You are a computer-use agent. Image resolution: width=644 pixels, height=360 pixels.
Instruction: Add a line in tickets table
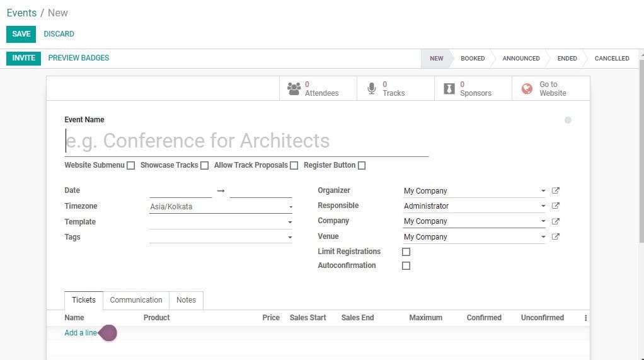tap(81, 333)
